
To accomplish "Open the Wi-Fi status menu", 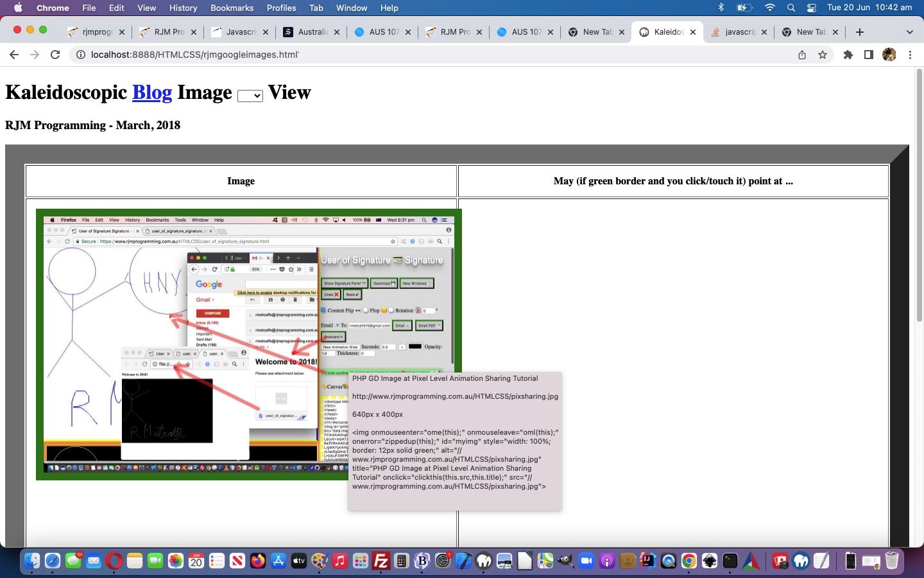I will tap(770, 8).
